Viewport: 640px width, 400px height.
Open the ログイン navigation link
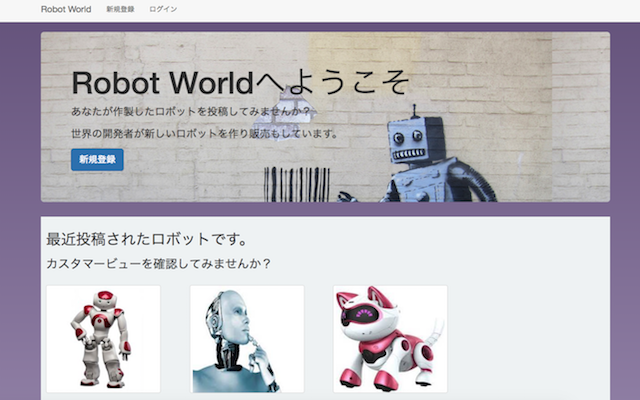(x=163, y=9)
